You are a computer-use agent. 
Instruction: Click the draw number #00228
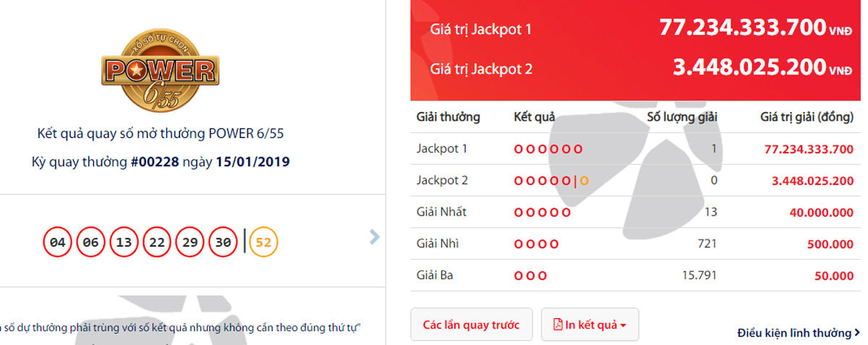click(x=155, y=162)
